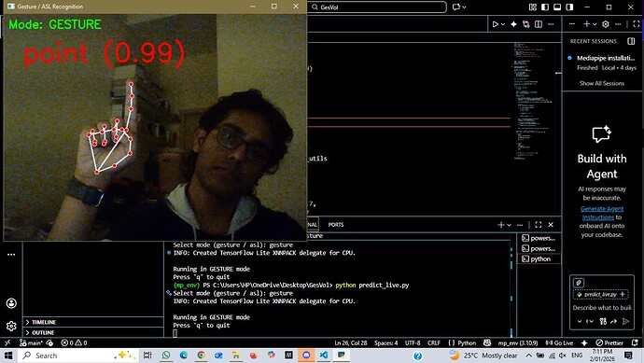644x363 pixels.
Task: Select the python terminal entry
Action: click(539, 258)
